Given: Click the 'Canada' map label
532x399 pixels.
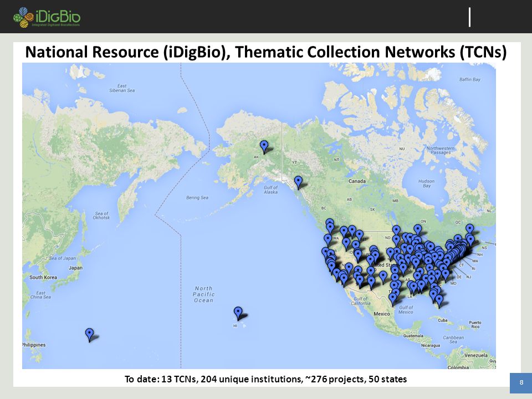Looking at the screenshot, I should pyautogui.click(x=357, y=181).
